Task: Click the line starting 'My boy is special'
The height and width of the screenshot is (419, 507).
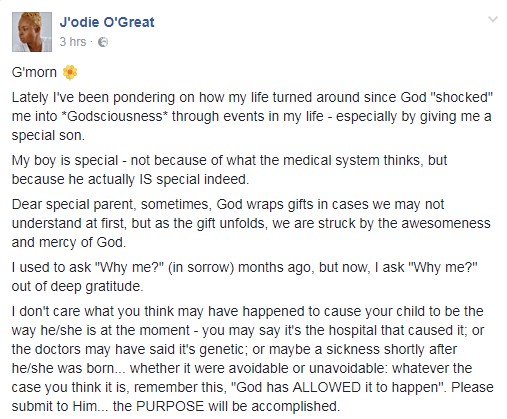Action: [229, 160]
